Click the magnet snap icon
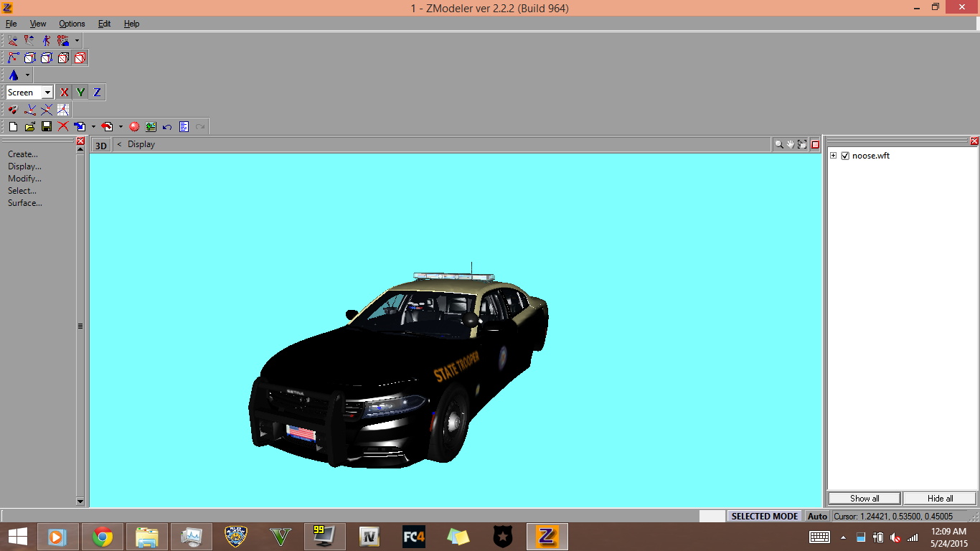 (x=13, y=110)
